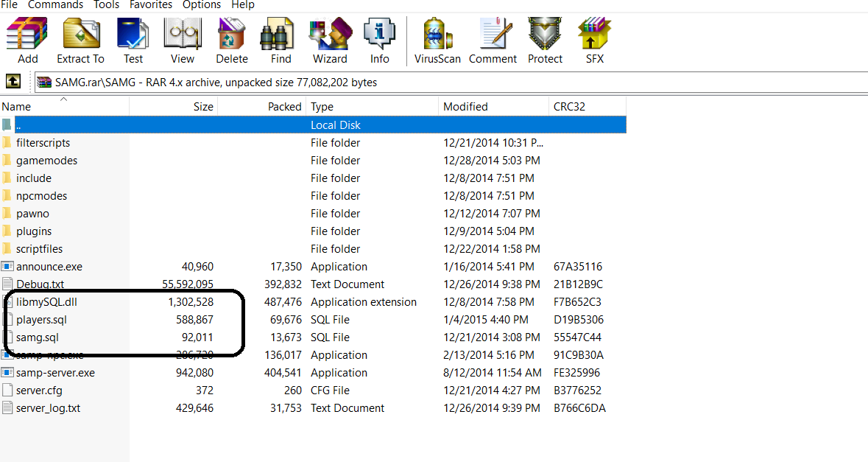
Task: Click the Extract To toolbar icon
Action: (81, 34)
